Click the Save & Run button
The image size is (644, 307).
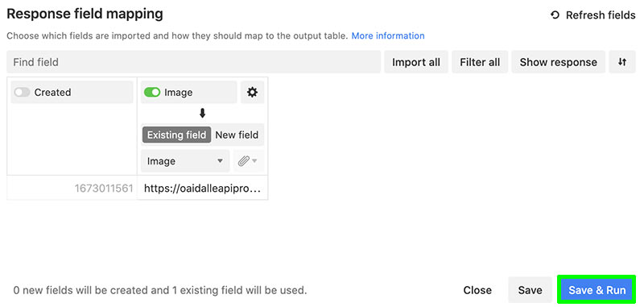point(597,290)
